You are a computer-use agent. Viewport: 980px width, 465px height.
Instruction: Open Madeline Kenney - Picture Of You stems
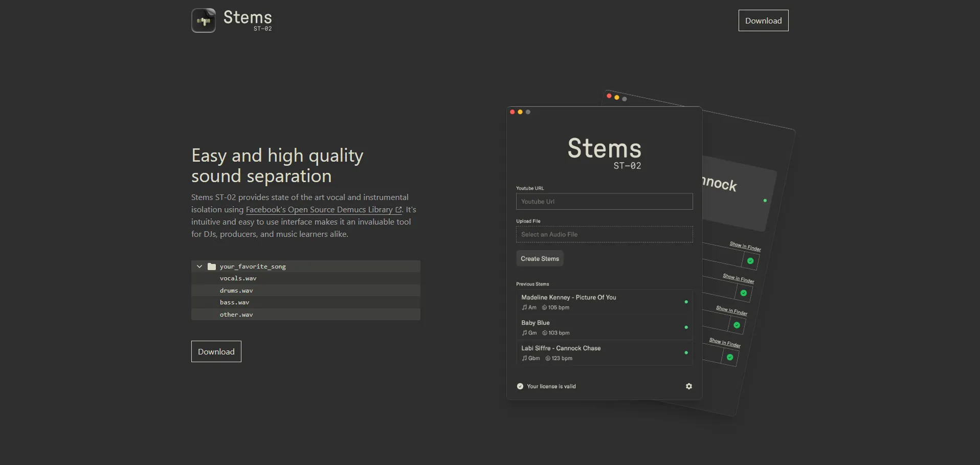(x=568, y=297)
